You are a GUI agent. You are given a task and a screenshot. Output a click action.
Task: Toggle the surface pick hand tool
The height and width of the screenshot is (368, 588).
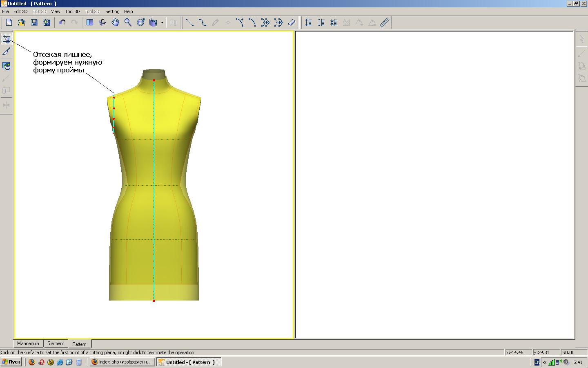(7, 66)
